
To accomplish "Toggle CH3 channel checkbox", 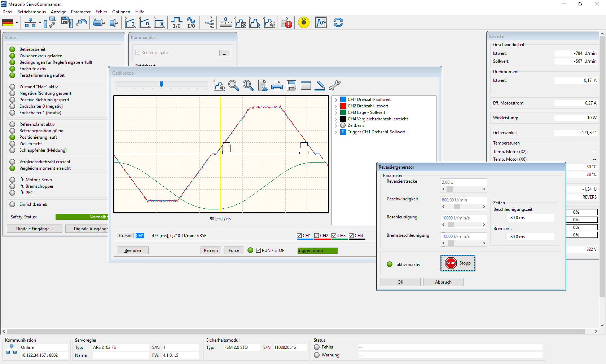I will [x=334, y=236].
